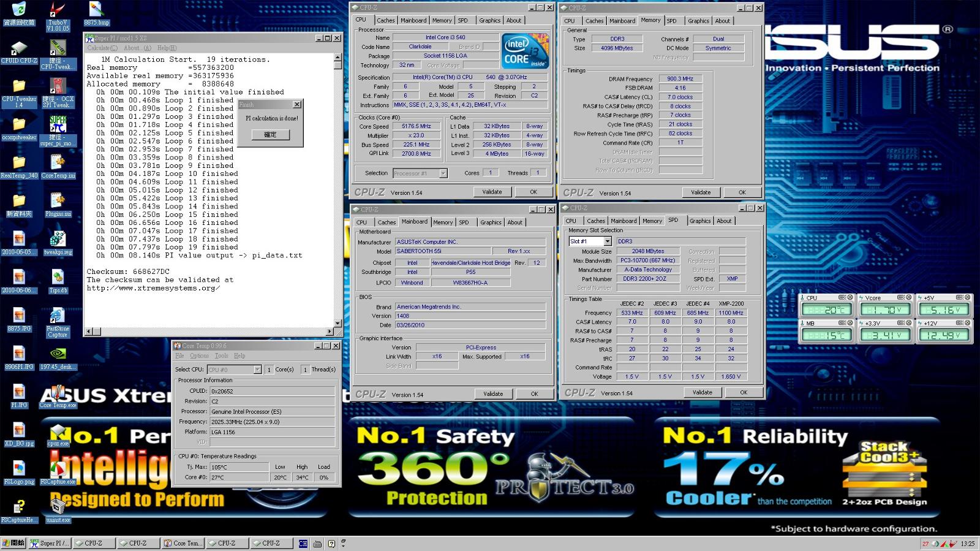Open the Help menu in Super PI
This screenshot has width=980, height=551.
coord(167,48)
